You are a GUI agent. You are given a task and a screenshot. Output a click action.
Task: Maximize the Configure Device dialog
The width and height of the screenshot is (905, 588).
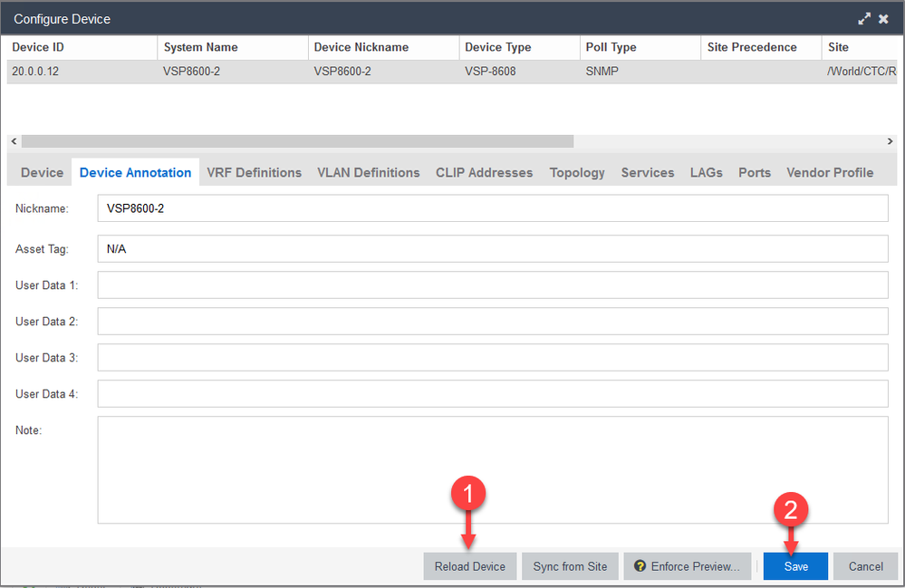click(864, 18)
